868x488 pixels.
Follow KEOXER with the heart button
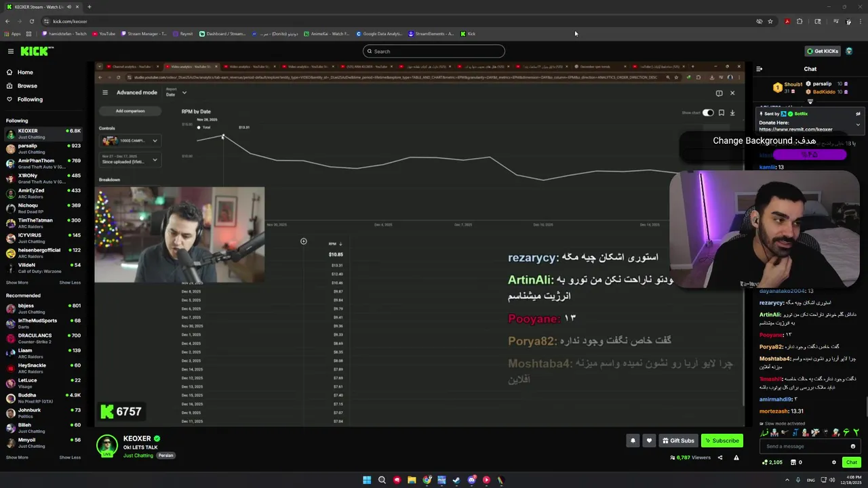[649, 441]
